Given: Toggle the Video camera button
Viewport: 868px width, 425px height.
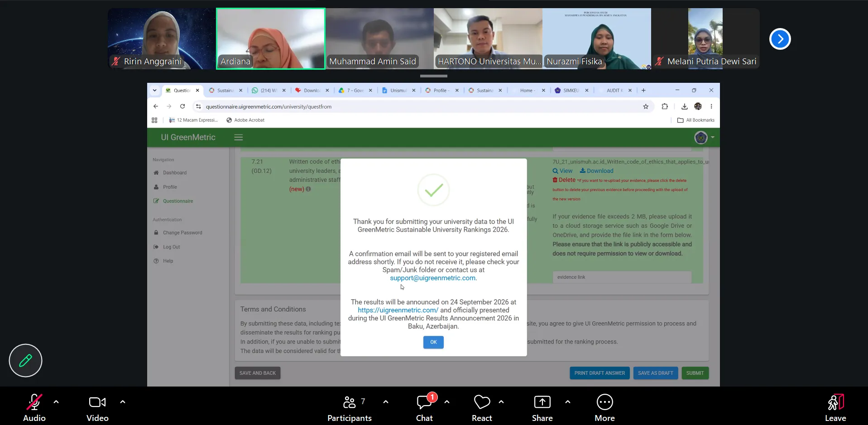Looking at the screenshot, I should click(97, 402).
